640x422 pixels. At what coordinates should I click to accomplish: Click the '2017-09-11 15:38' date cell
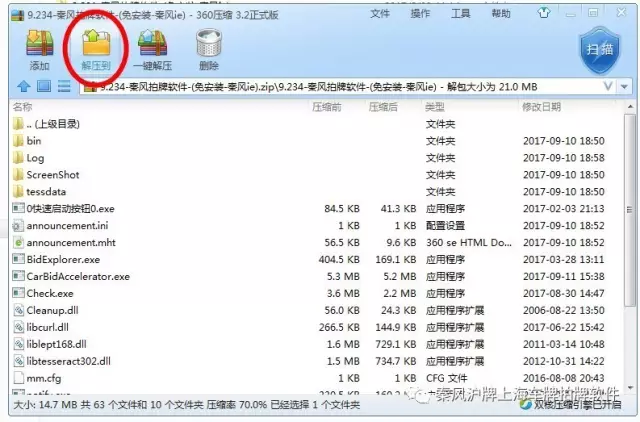pyautogui.click(x=564, y=276)
